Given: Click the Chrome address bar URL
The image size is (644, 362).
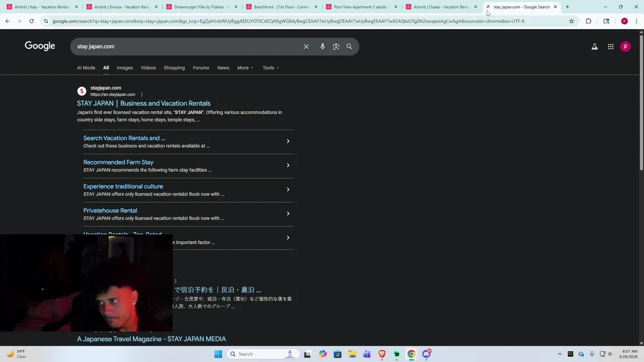Looking at the screenshot, I should 288,21.
